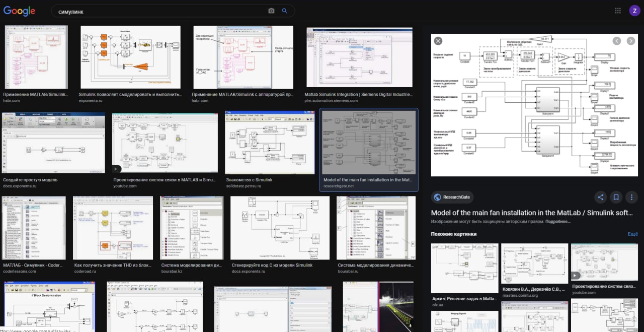Open thumbnail captioned 'Simulink позволяет смоделировать'
This screenshot has width=644, height=332.
(x=130, y=57)
